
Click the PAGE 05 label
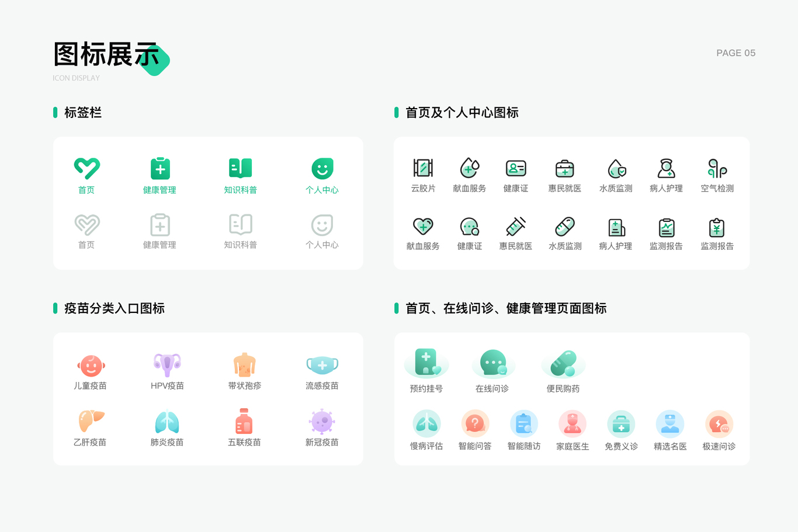736,53
